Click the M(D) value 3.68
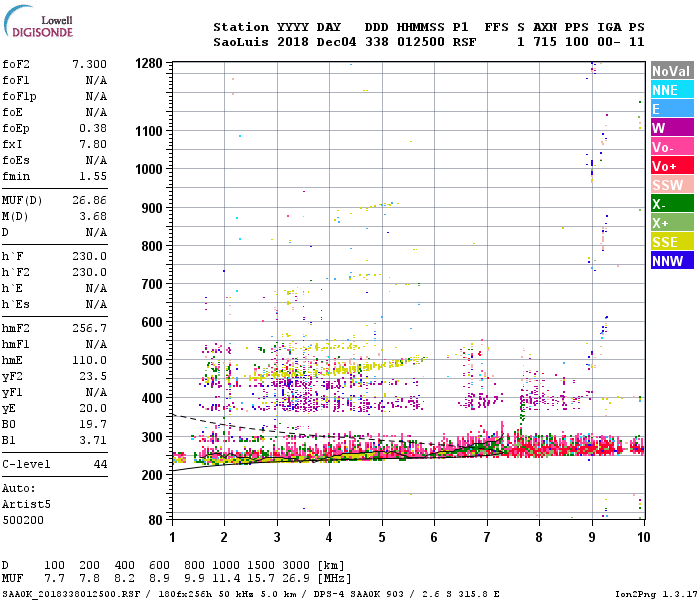The image size is (700, 600). (93, 217)
